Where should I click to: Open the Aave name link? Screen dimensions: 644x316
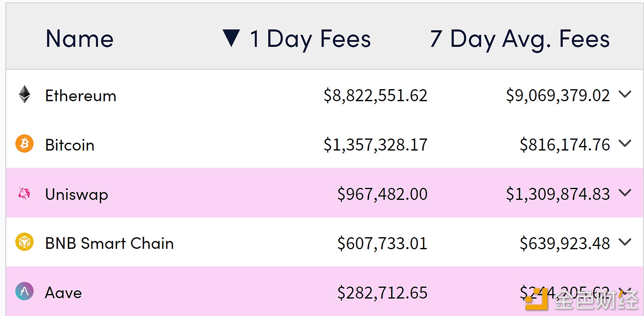pos(63,293)
